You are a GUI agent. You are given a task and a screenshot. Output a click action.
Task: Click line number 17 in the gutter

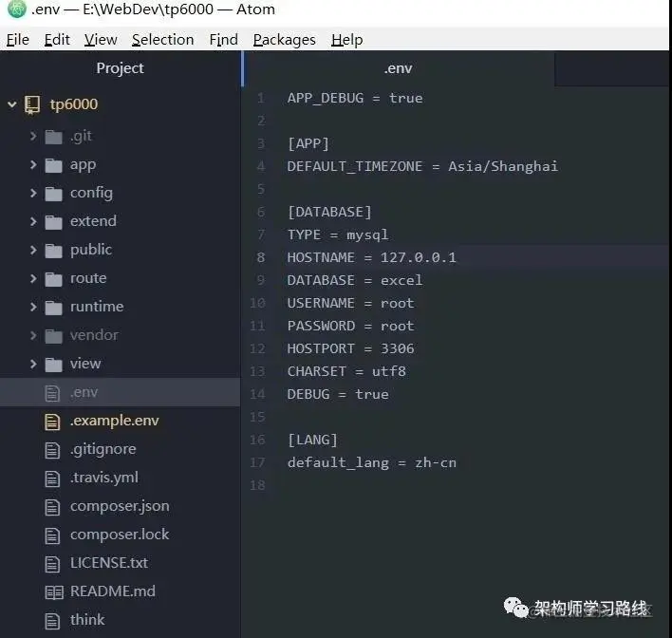257,462
